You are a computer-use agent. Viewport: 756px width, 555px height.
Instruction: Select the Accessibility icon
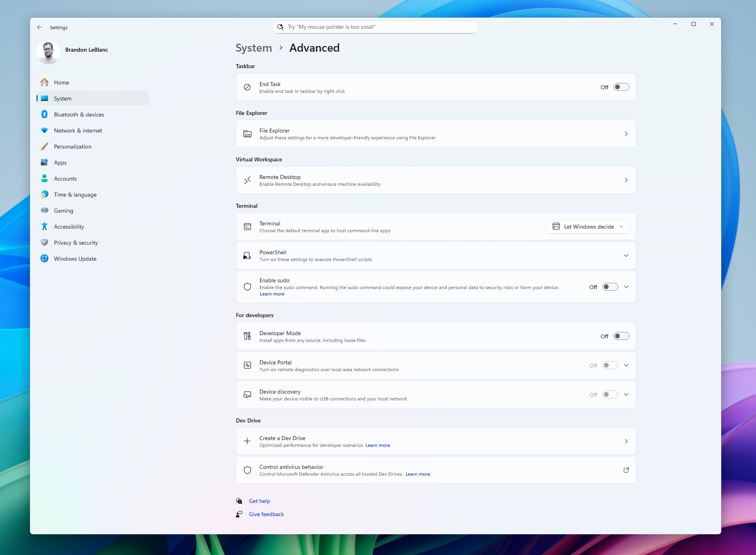point(44,226)
